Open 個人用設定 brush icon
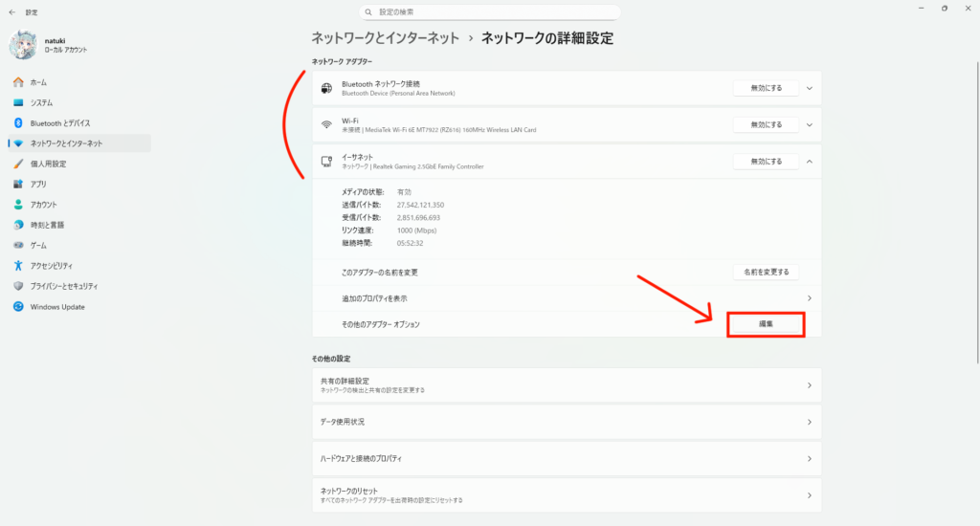 tap(18, 164)
